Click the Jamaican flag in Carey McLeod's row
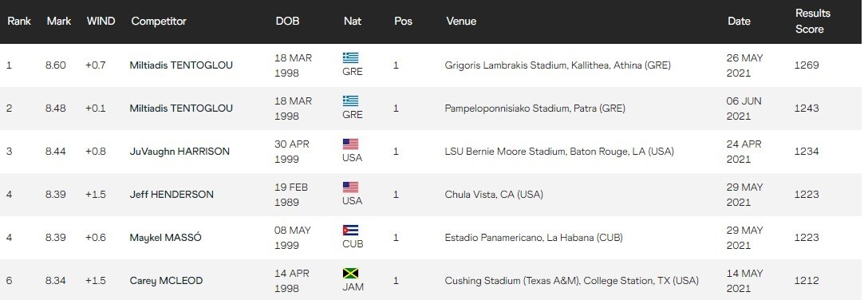Image resolution: width=868 pixels, height=300 pixels. 350,274
